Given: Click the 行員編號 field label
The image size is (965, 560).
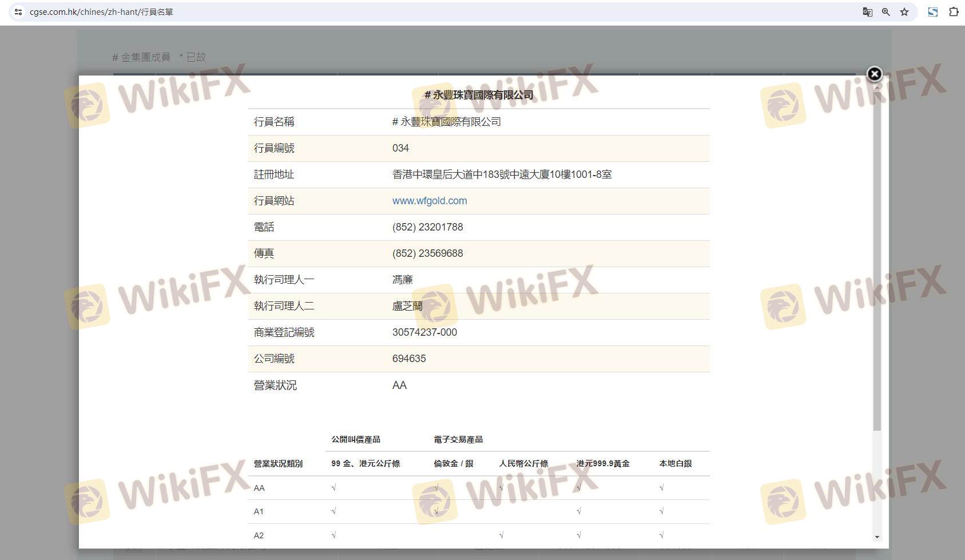Looking at the screenshot, I should pos(274,148).
